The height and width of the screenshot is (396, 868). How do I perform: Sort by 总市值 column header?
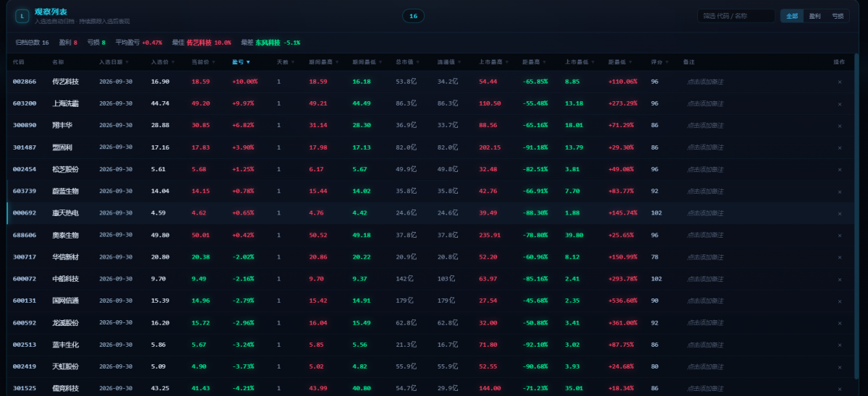[x=407, y=62]
